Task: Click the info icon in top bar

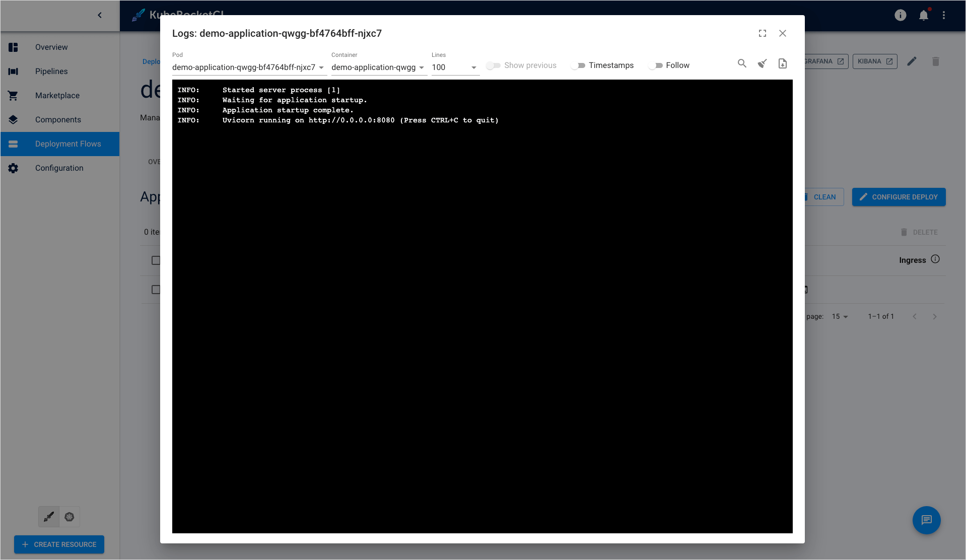Action: pyautogui.click(x=900, y=16)
